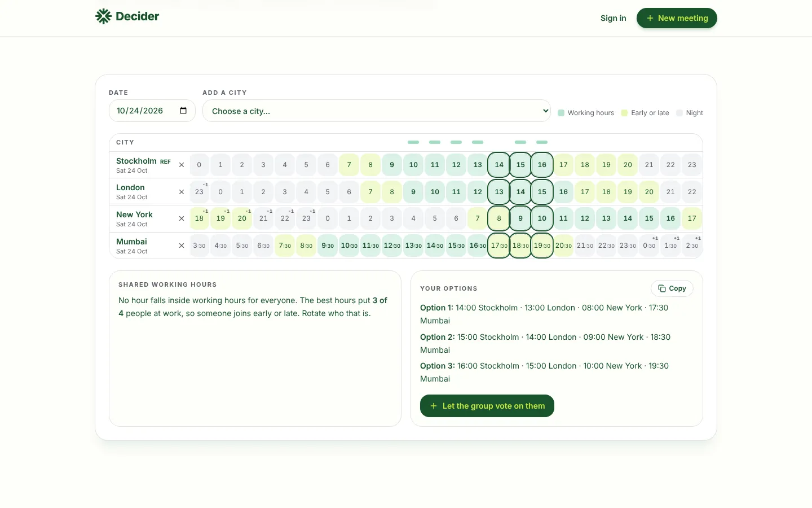This screenshot has height=508, width=812.
Task: Click the Stockholm city name
Action: 136,161
